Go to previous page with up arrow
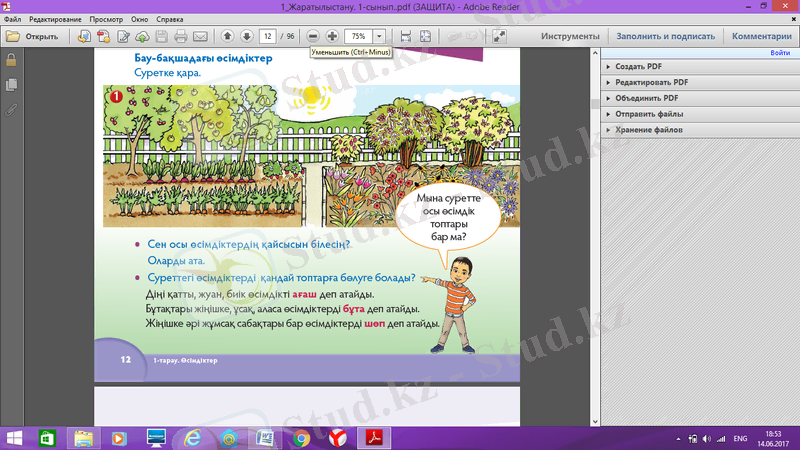Viewport: 800px width, 450px height. pyautogui.click(x=227, y=37)
